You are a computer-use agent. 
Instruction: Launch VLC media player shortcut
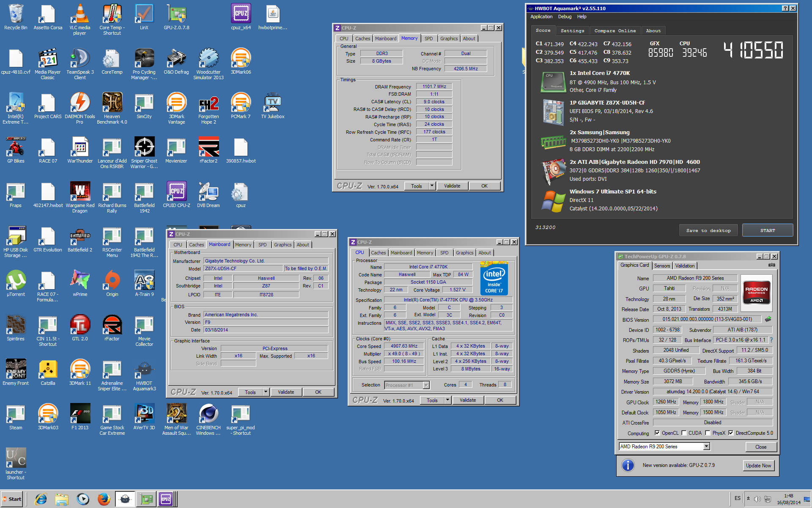click(80, 19)
